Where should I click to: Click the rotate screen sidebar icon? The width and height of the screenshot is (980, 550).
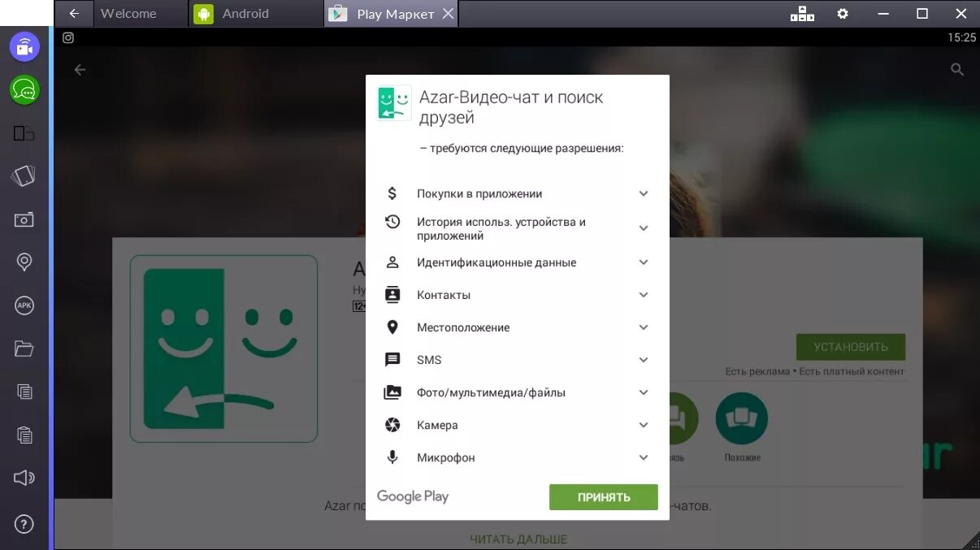click(24, 175)
